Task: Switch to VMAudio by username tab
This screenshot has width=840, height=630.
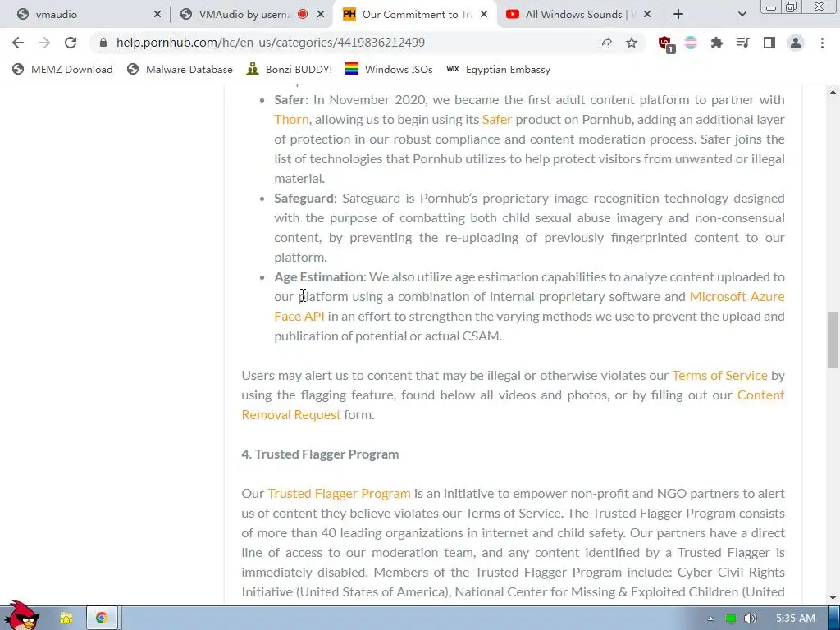Action: tap(252, 15)
